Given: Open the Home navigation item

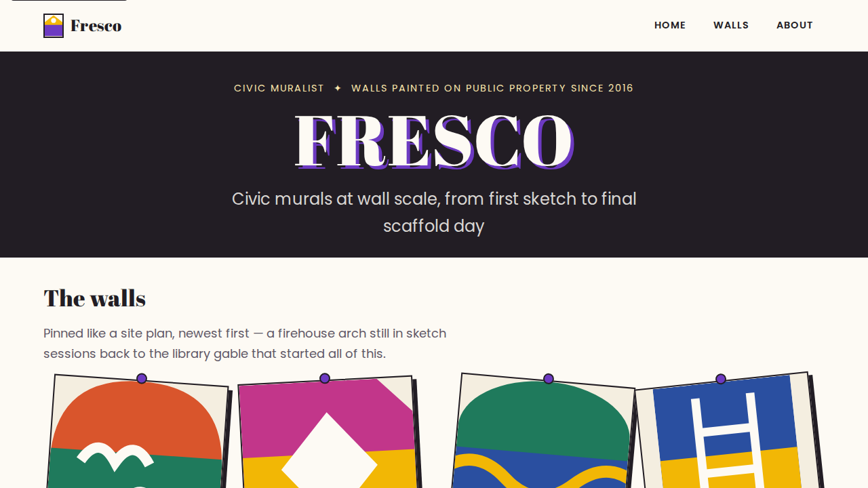Looking at the screenshot, I should (x=670, y=25).
